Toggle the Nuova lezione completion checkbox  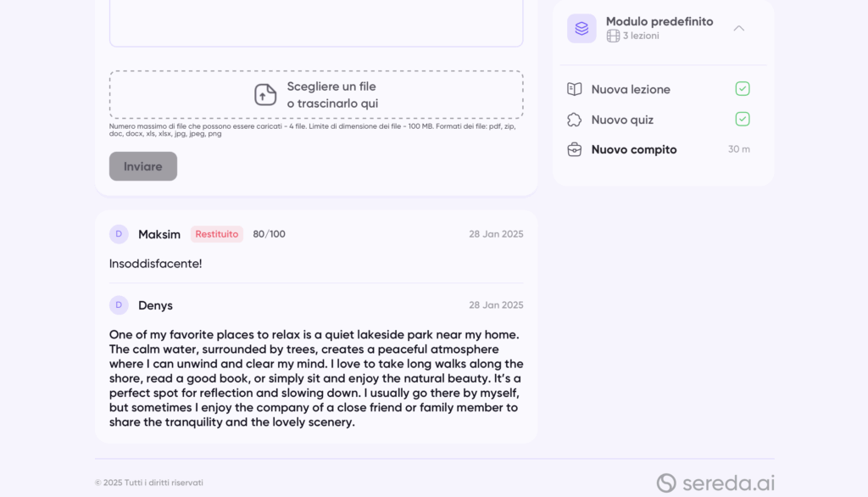(x=743, y=89)
